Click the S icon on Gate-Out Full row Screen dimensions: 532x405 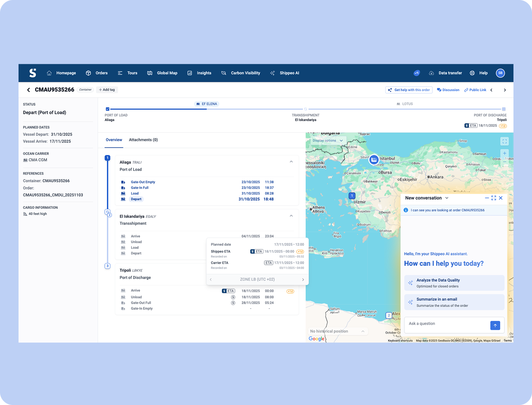tap(233, 303)
